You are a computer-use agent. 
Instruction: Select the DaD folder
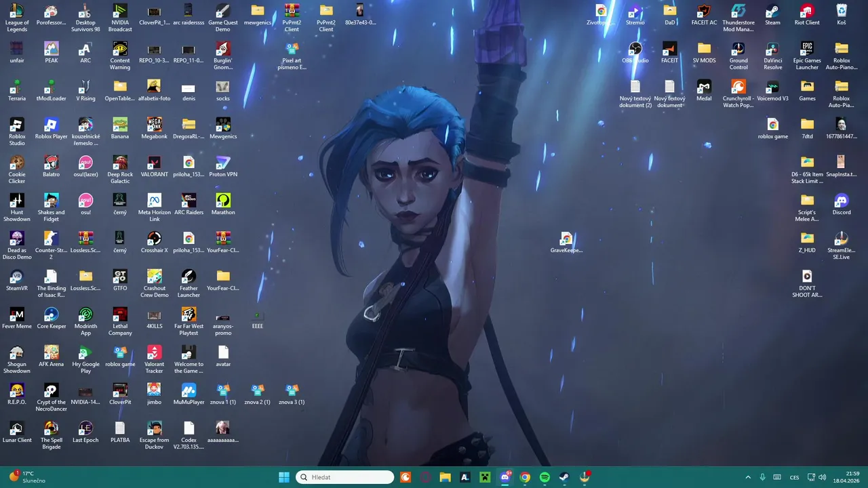coord(670,14)
